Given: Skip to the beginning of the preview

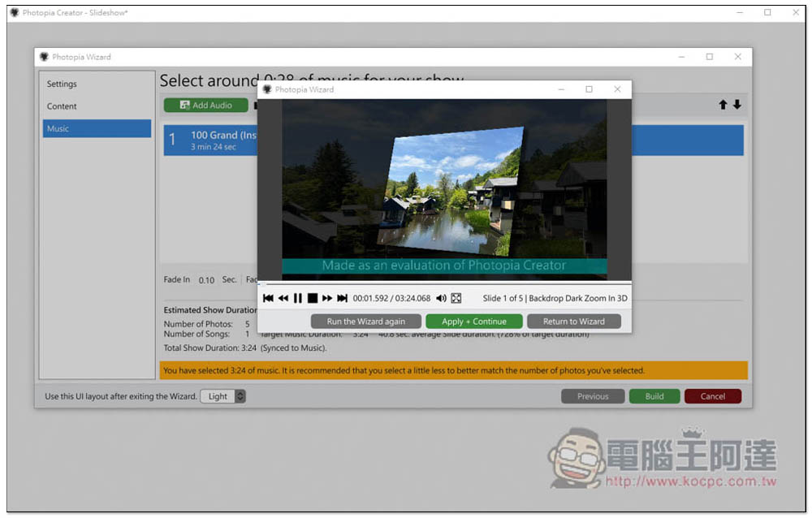Looking at the screenshot, I should [268, 298].
